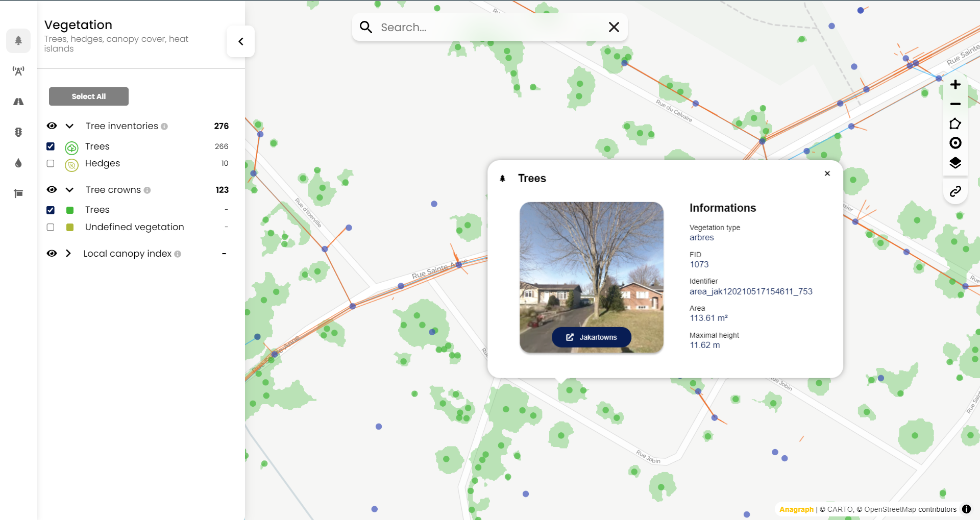Open the map layers switcher
The height and width of the screenshot is (520, 980).
[x=955, y=163]
